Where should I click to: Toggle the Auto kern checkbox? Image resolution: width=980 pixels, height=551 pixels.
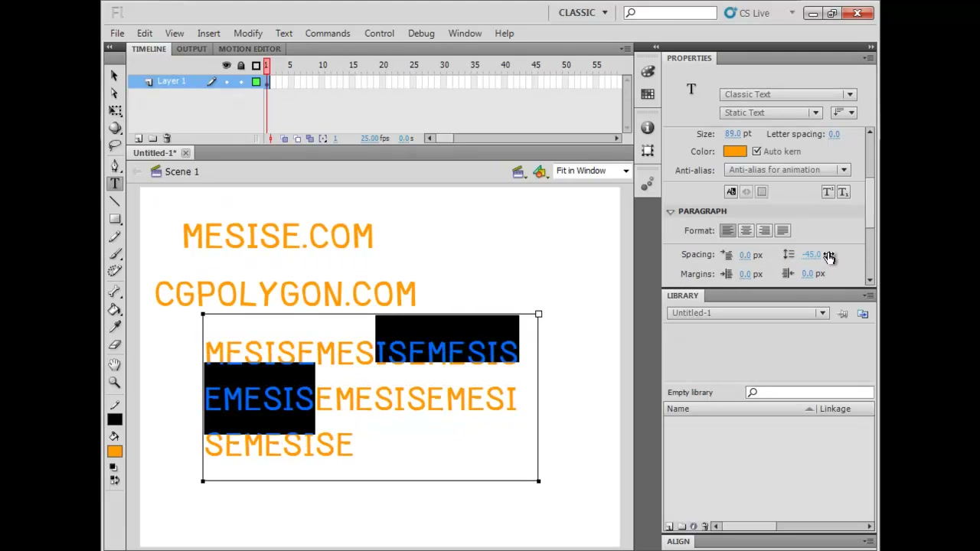[756, 152]
